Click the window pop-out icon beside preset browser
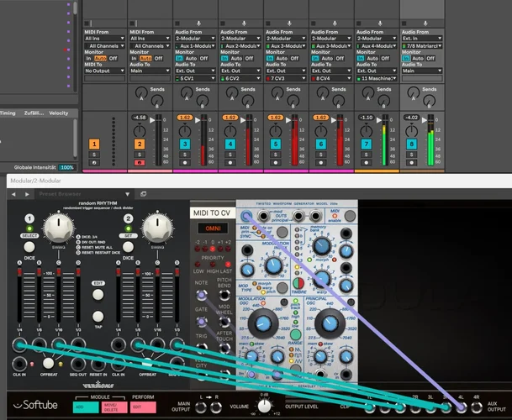 [x=141, y=194]
